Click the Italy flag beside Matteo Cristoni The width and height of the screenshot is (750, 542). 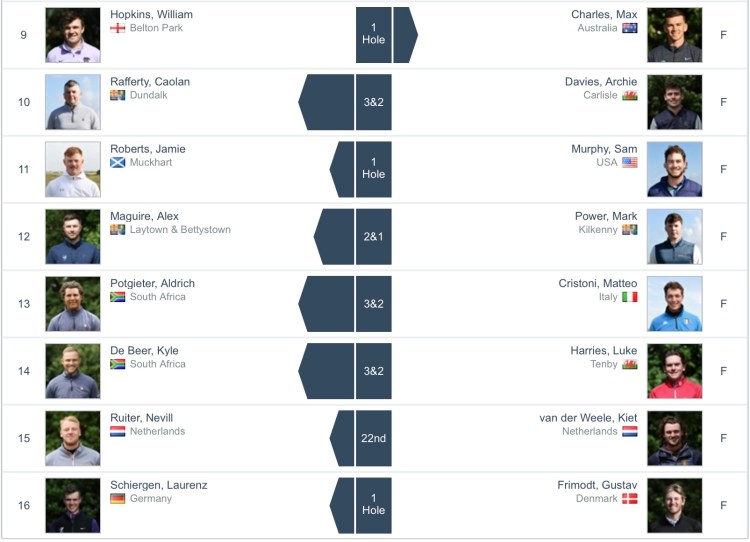630,297
